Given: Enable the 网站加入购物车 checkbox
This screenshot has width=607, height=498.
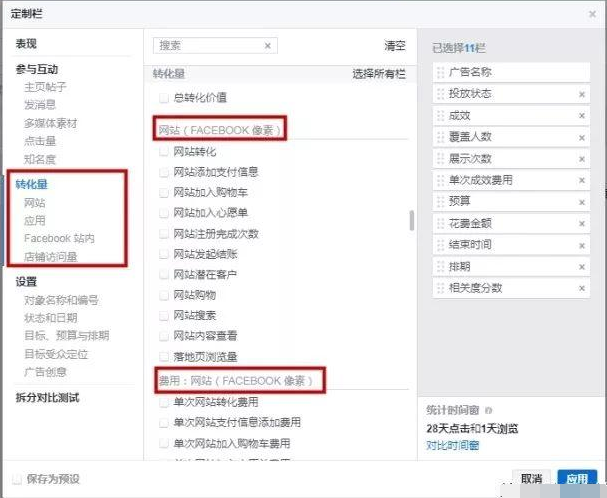Looking at the screenshot, I should (x=165, y=192).
